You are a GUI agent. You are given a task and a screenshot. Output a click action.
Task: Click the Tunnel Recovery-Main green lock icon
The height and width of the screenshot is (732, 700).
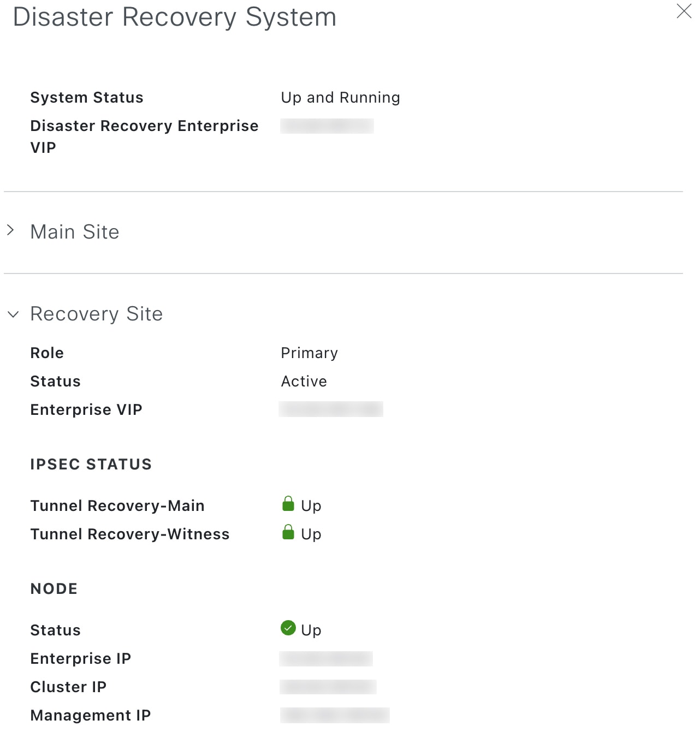tap(288, 504)
